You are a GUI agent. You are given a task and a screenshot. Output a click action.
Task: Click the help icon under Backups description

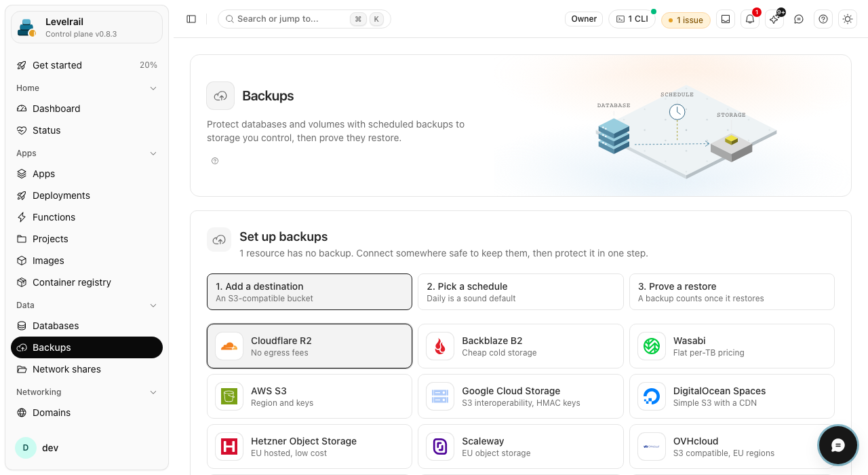coord(215,161)
